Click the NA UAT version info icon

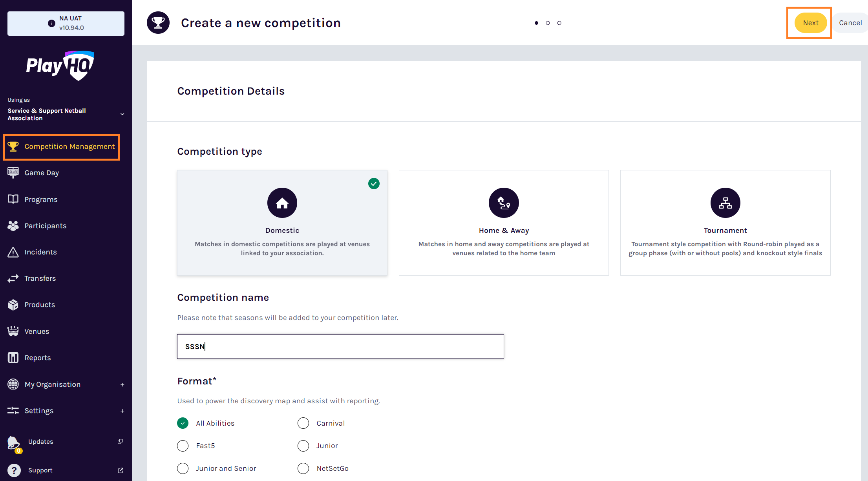tap(51, 23)
